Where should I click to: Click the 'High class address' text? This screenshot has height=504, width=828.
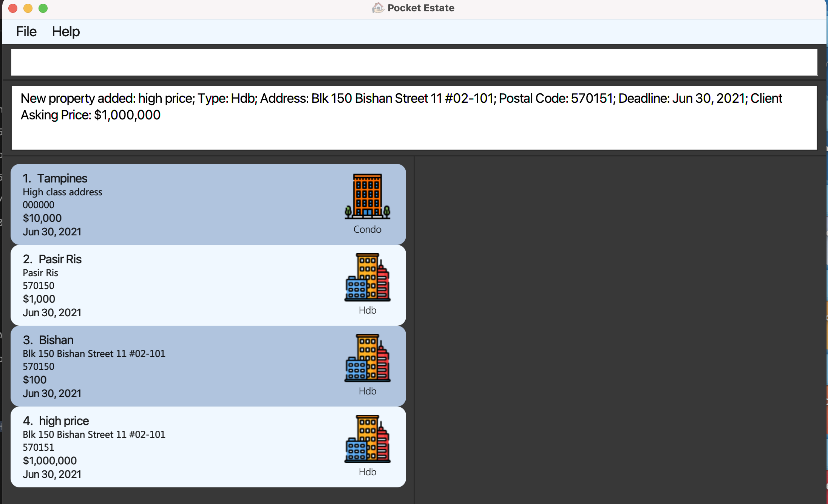click(62, 192)
